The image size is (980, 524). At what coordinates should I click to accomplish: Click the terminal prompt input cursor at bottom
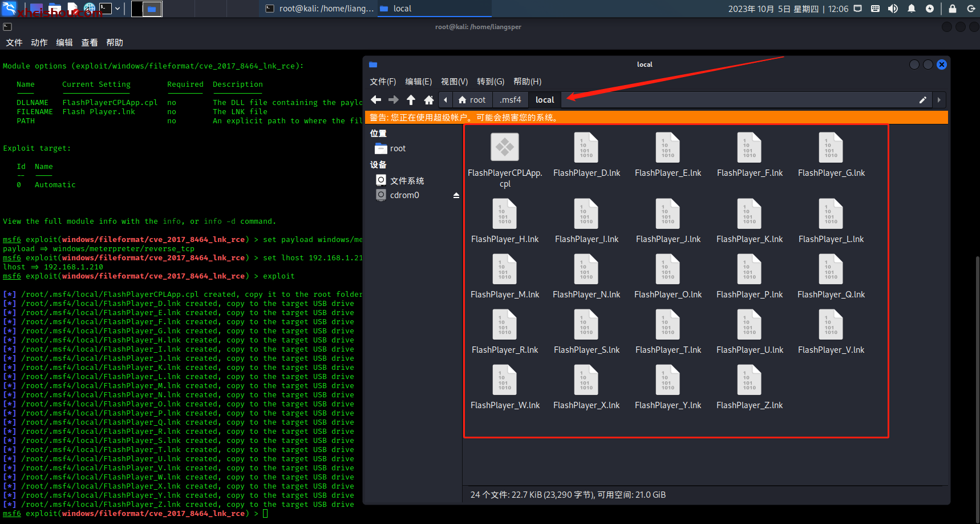[x=265, y=514]
